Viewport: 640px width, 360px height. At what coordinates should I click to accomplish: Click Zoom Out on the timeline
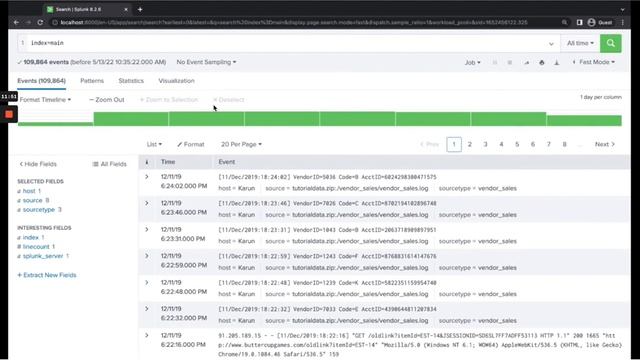click(x=107, y=100)
